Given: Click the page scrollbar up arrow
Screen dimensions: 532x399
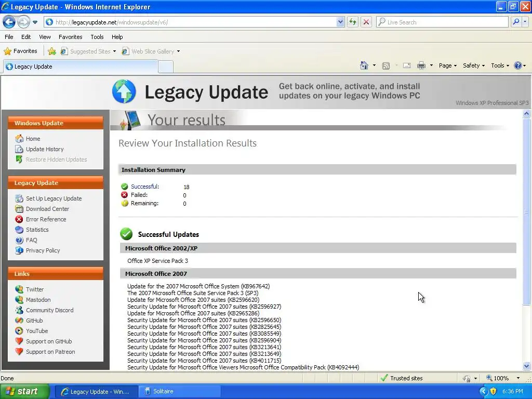Looking at the screenshot, I should (x=526, y=114).
